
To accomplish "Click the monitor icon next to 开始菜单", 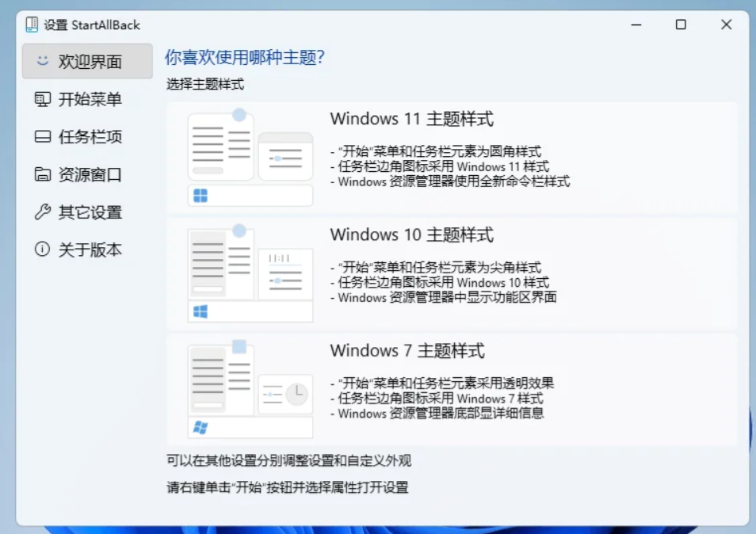I will [x=44, y=100].
